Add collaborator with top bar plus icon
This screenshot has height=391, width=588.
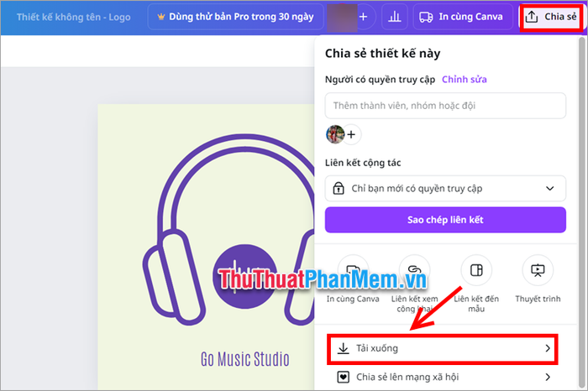363,17
